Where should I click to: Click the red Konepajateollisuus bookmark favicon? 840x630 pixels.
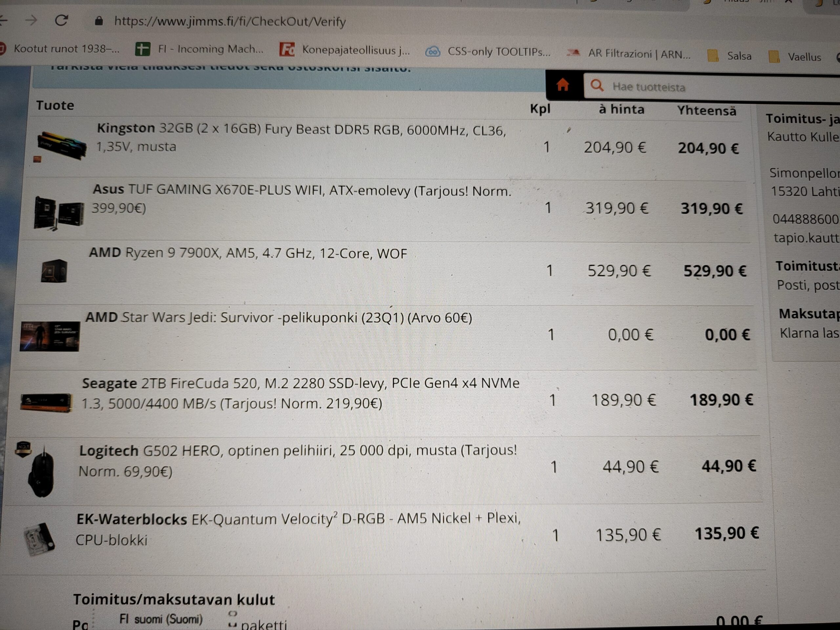[287, 49]
